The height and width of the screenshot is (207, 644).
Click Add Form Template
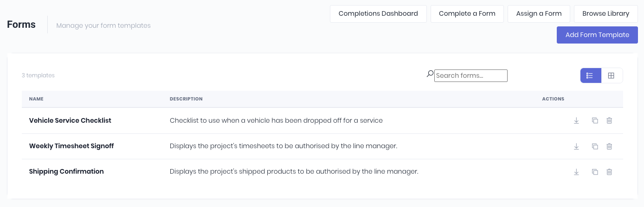597,35
